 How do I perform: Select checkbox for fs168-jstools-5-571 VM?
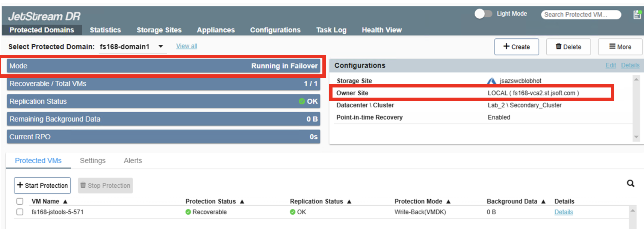coord(20,212)
